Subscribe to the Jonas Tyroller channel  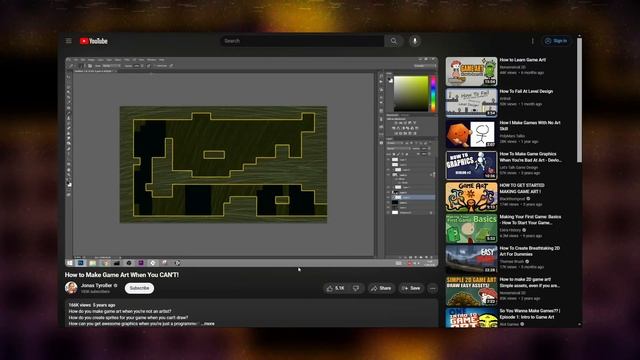139,288
